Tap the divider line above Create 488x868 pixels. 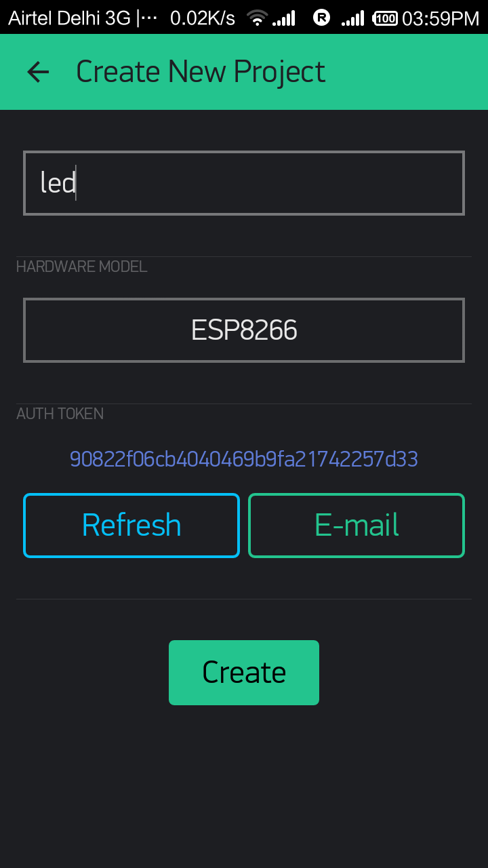pos(244,599)
